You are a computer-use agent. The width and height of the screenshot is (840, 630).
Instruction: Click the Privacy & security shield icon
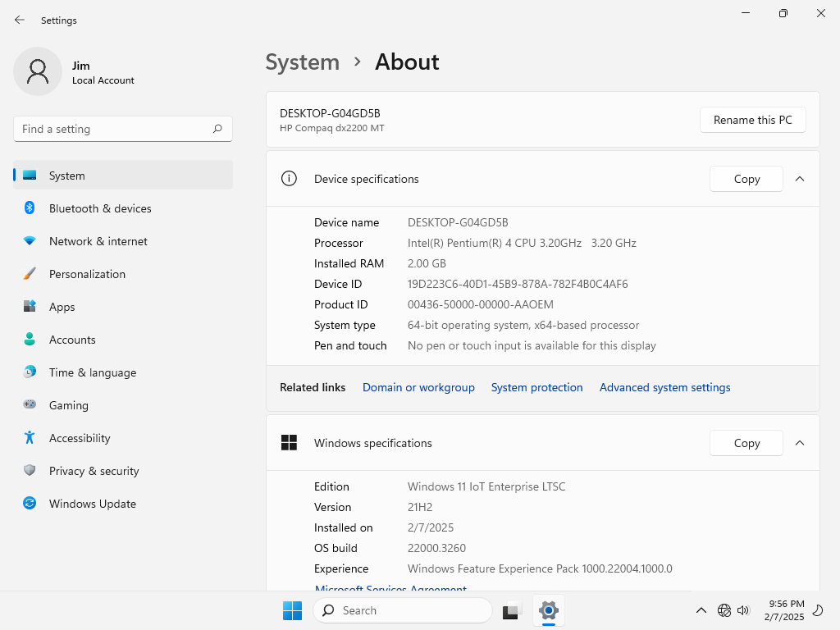point(30,470)
